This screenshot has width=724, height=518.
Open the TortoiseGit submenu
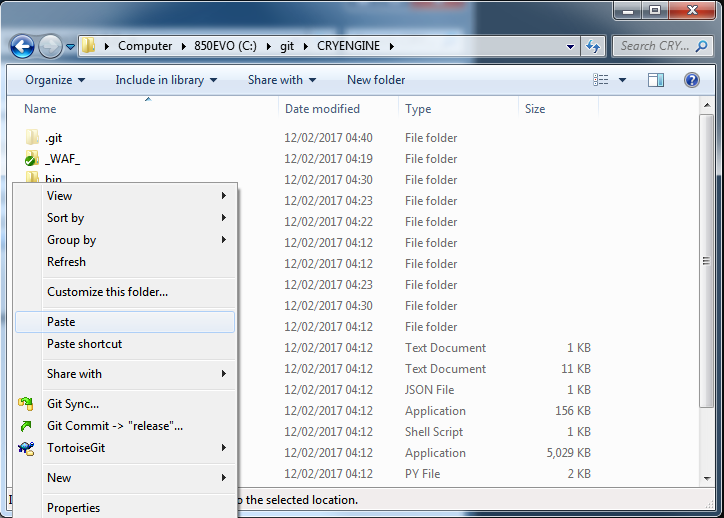[x=125, y=448]
